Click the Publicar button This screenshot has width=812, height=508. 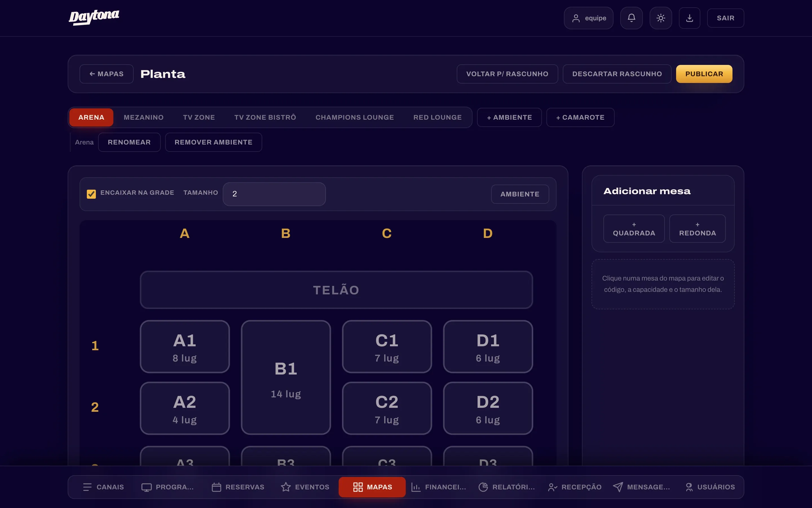coord(704,74)
